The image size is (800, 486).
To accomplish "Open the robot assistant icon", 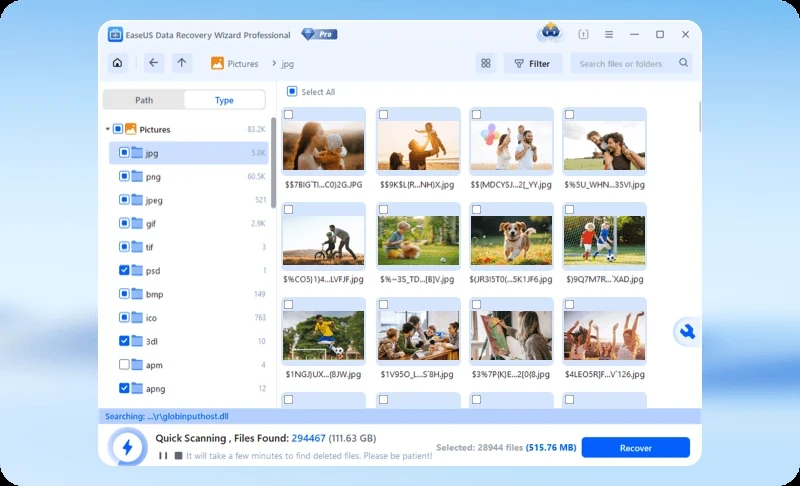I will (x=550, y=33).
